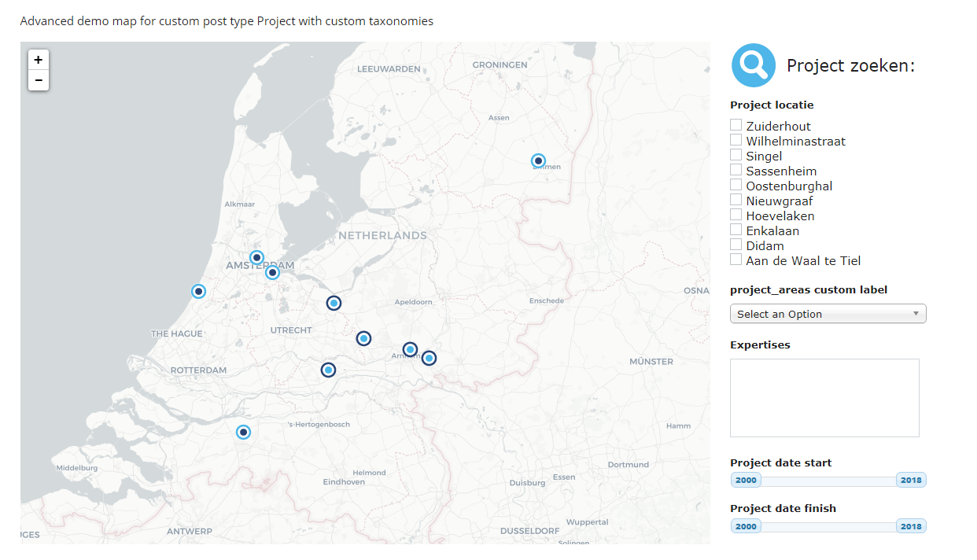The image size is (977, 560).
Task: Check the Aan de Waal te Tiel box
Action: [736, 260]
